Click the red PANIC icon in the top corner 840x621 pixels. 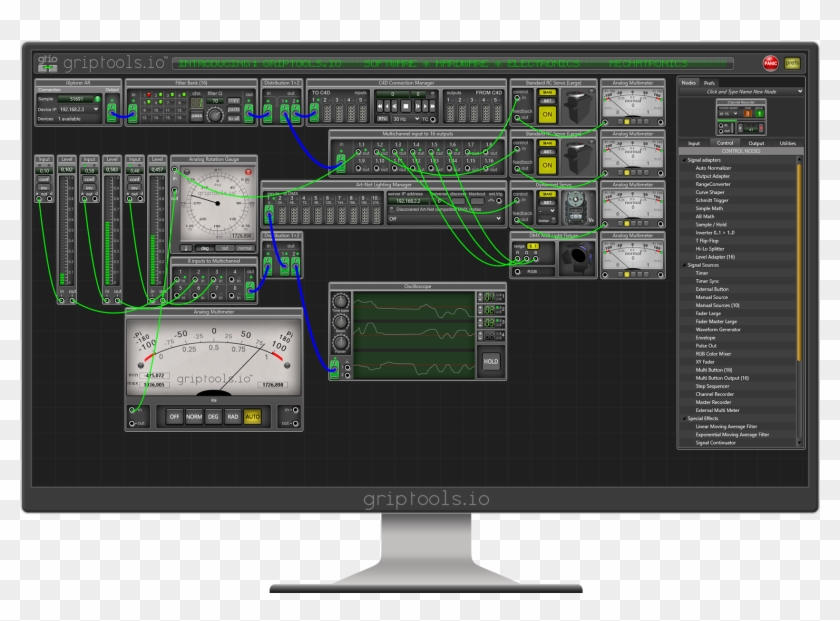pos(771,63)
